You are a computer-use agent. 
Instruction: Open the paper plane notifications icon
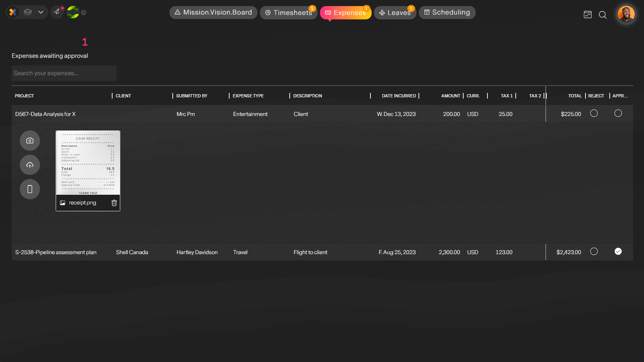pyautogui.click(x=57, y=12)
